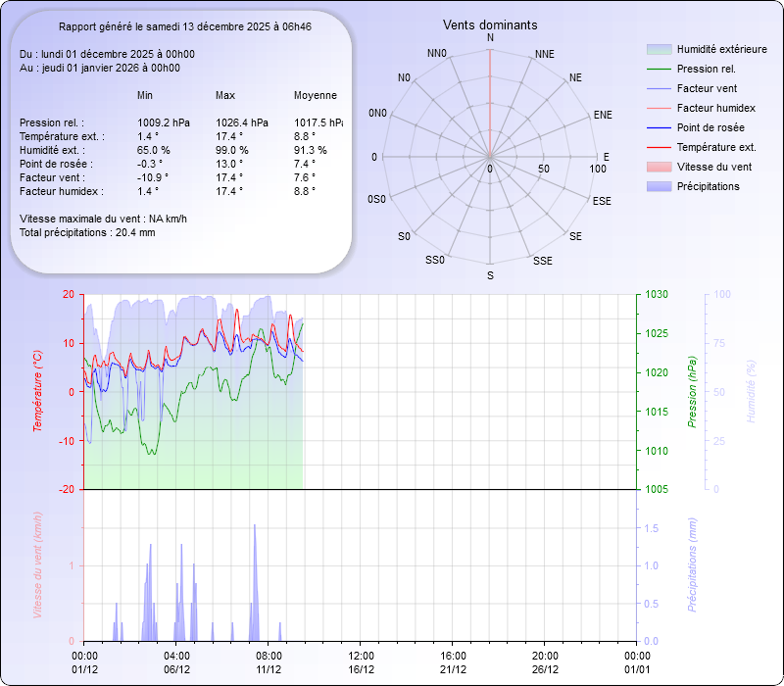Click the Température (°C) axis title
Image resolution: width=784 pixels, height=686 pixels.
tap(38, 391)
